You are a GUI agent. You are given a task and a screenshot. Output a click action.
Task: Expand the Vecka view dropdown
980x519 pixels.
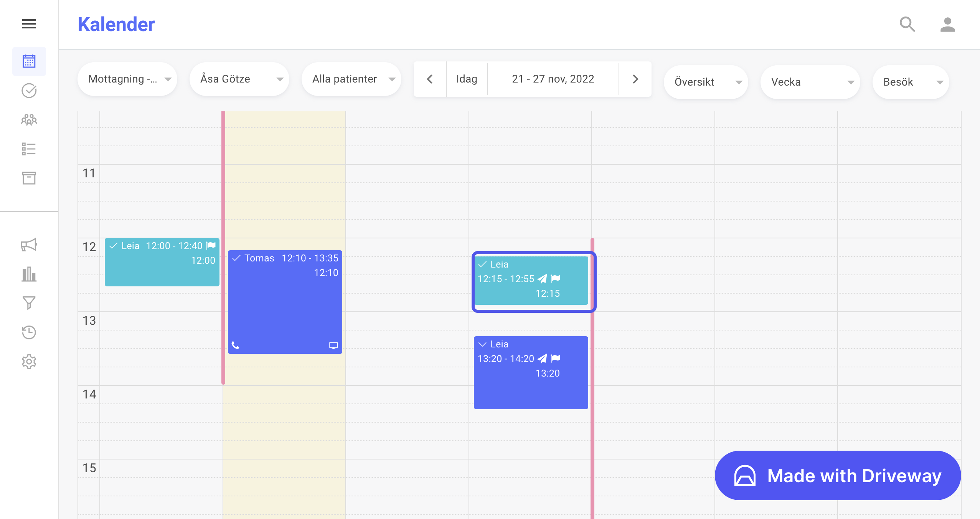coord(810,82)
